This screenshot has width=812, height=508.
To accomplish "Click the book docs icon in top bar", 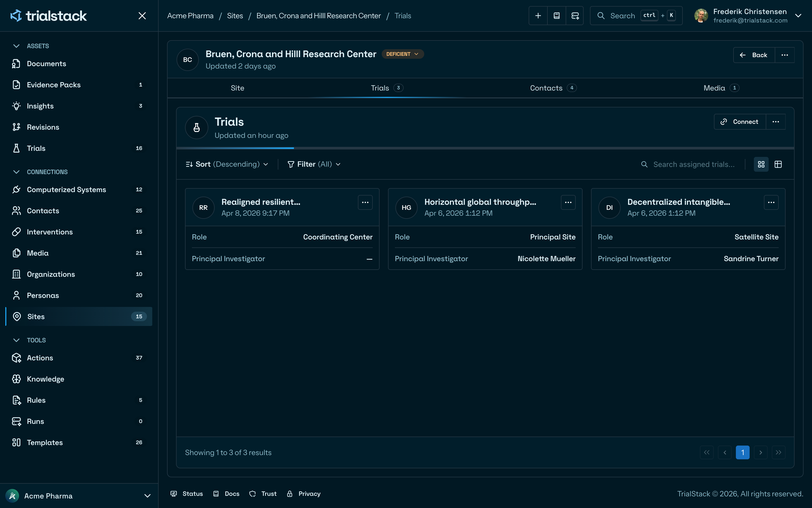I will tap(557, 16).
